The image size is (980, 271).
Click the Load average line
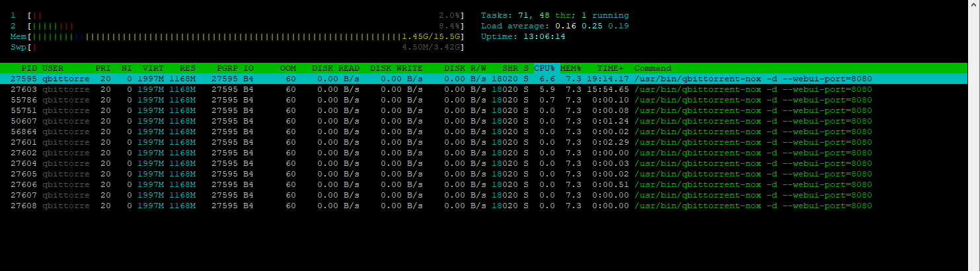(x=555, y=26)
